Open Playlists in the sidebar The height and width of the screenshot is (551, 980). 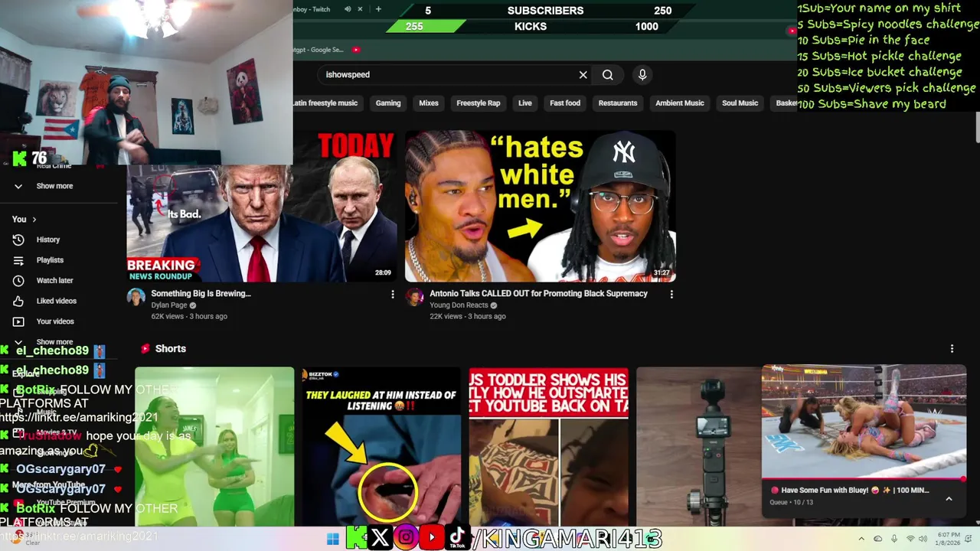(50, 260)
